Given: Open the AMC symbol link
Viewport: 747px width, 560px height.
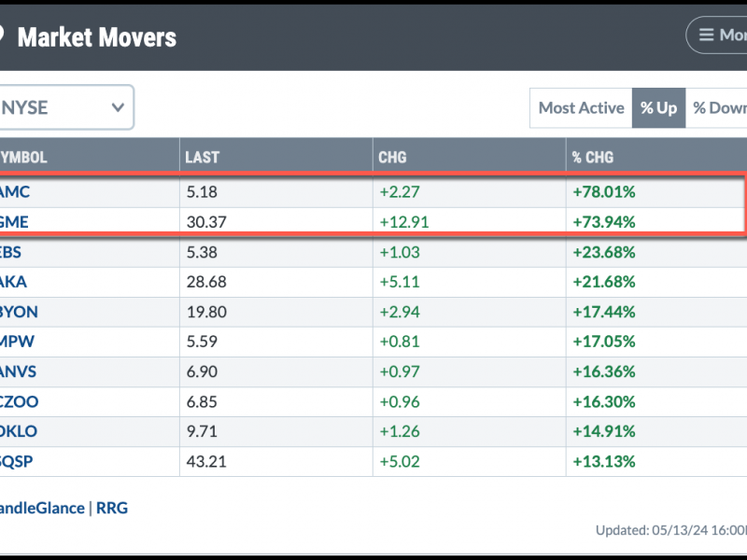Looking at the screenshot, I should 15,192.
